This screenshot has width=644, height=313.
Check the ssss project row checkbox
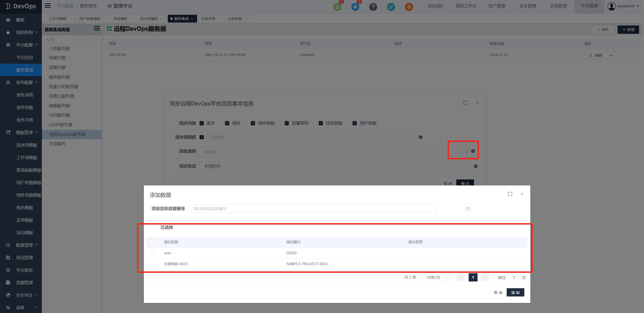pos(153,253)
